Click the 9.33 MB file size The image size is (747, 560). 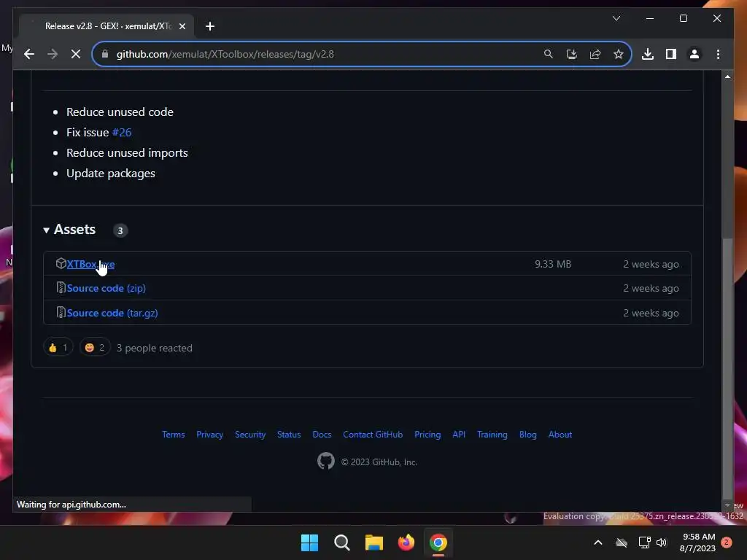[553, 264]
